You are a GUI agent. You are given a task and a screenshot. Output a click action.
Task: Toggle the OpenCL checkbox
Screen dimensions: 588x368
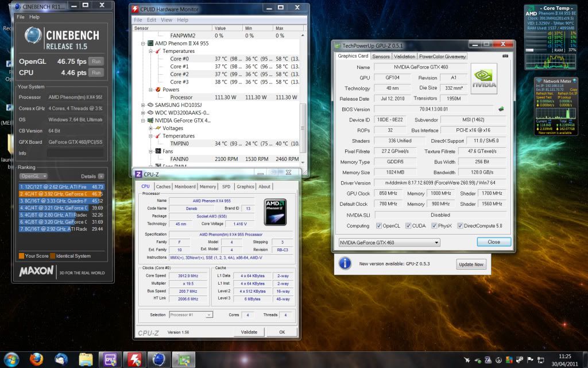[379, 226]
